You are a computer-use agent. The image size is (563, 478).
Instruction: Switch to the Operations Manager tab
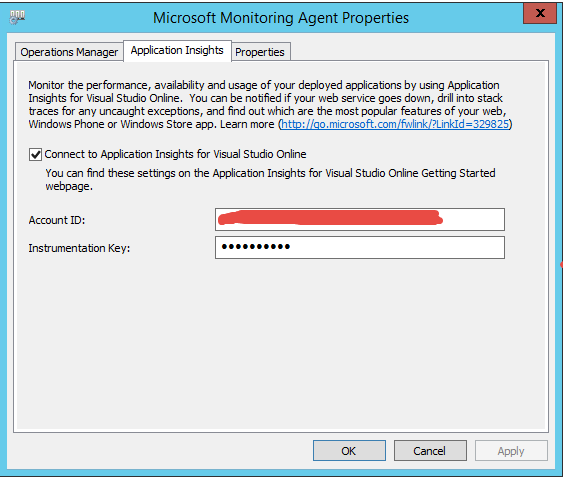pos(69,52)
